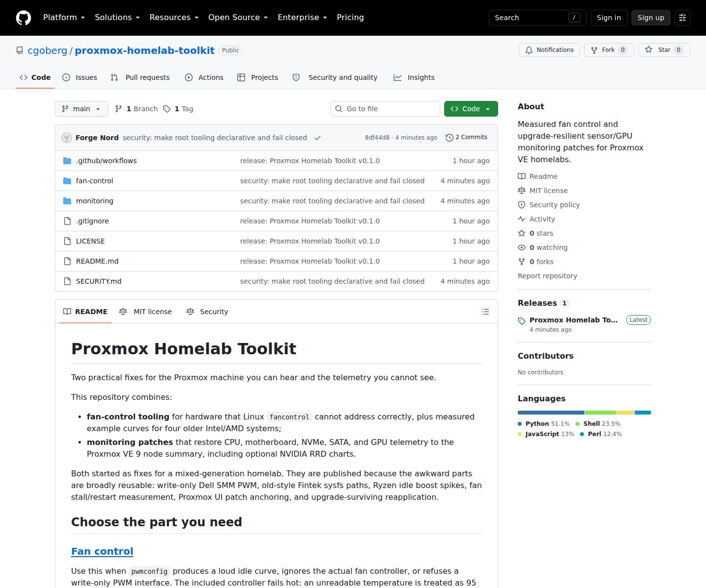
Task: Click the Perl segment of language bar
Action: pos(643,413)
